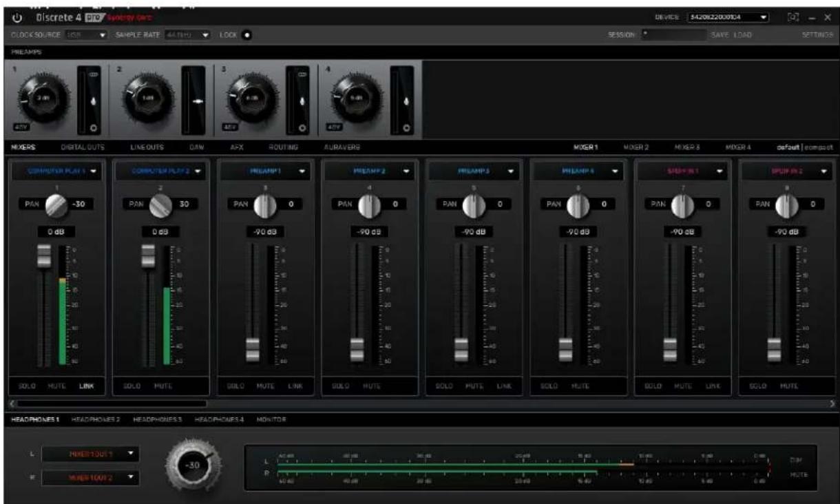Click the Preamp 1 channel volume fader handle
This screenshot has width=840, height=504.
coord(253,349)
